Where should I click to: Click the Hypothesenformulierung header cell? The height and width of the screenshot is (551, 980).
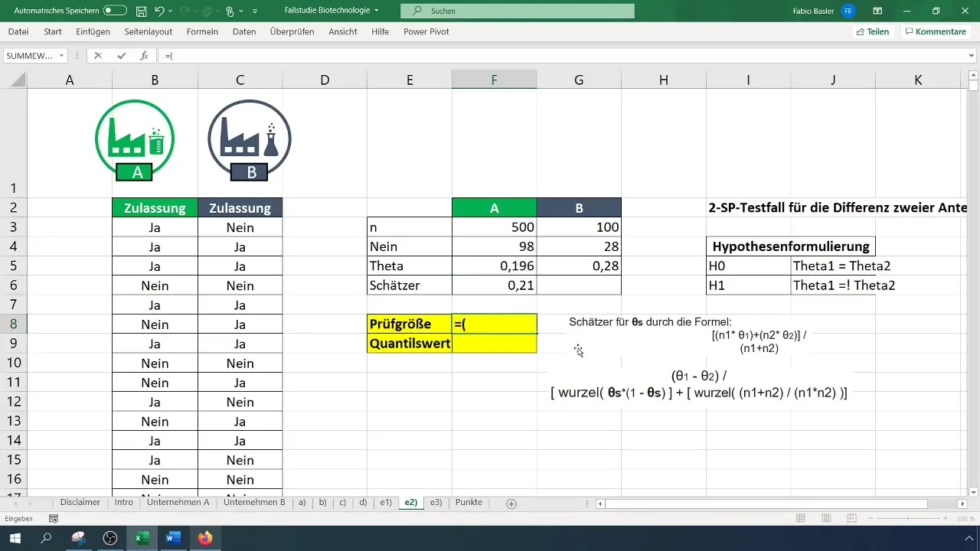791,246
